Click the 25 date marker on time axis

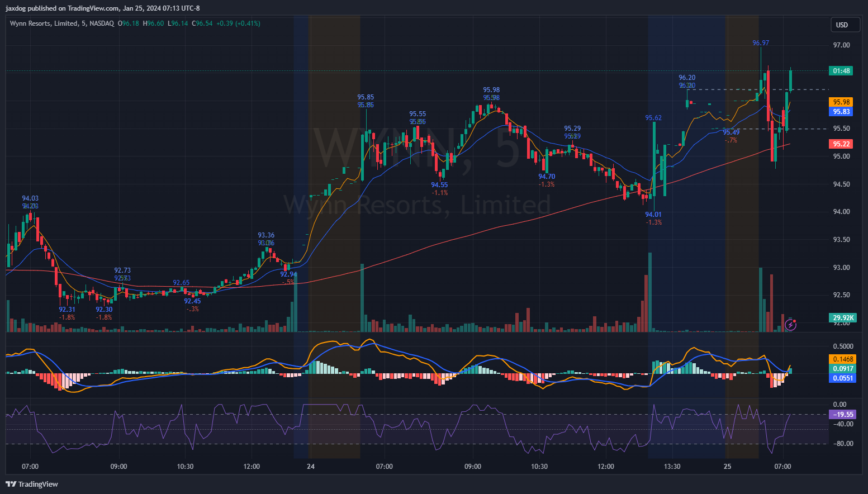pos(727,467)
